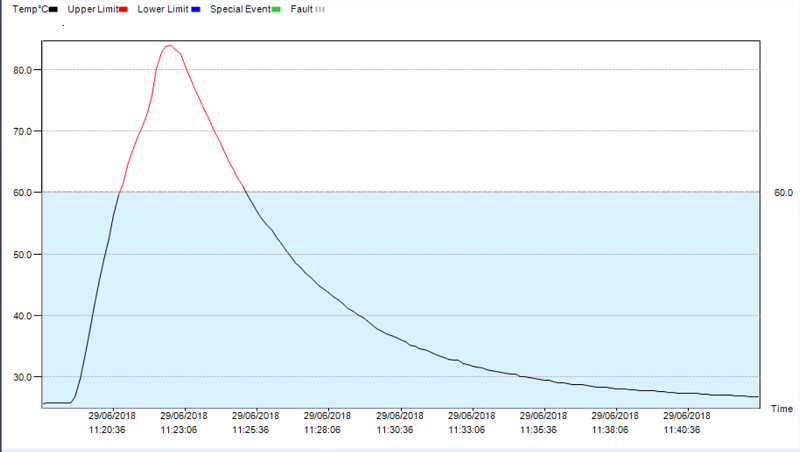800x452 pixels.
Task: Click the 11:40:36 time axis label
Action: (x=682, y=430)
